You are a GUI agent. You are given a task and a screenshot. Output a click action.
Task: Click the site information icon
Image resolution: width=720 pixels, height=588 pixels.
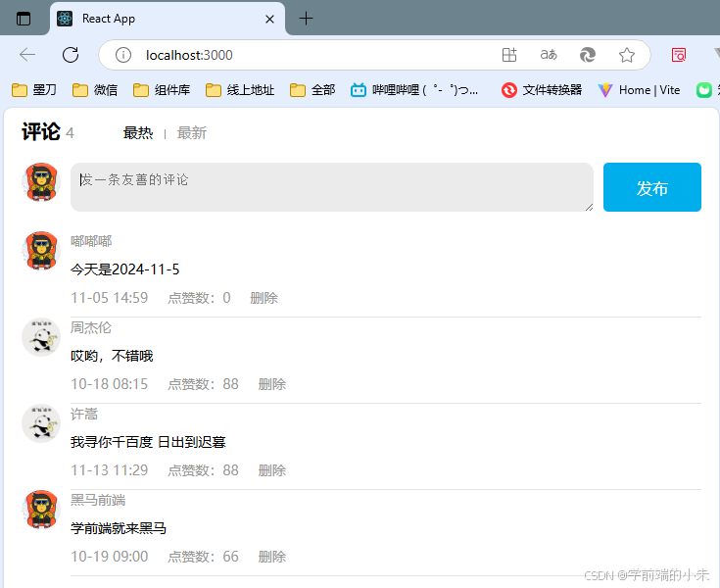pyautogui.click(x=123, y=55)
